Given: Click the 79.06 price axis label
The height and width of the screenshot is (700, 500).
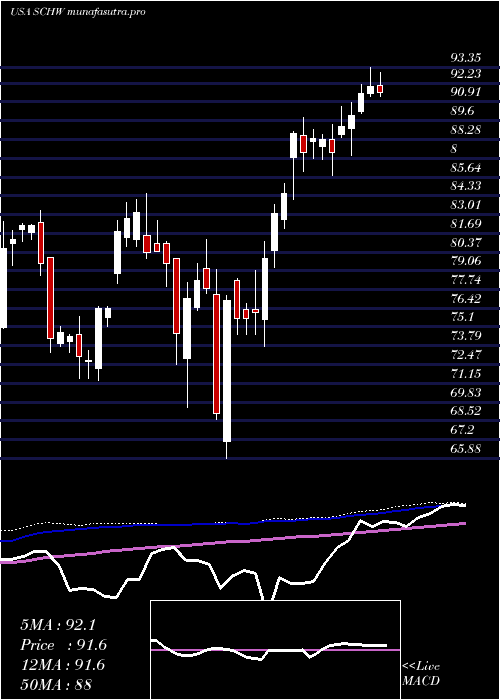Looking at the screenshot, I should [465, 261].
